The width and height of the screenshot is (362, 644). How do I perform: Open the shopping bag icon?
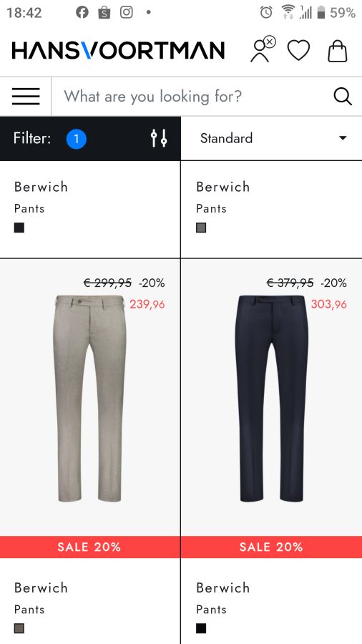pyautogui.click(x=338, y=51)
